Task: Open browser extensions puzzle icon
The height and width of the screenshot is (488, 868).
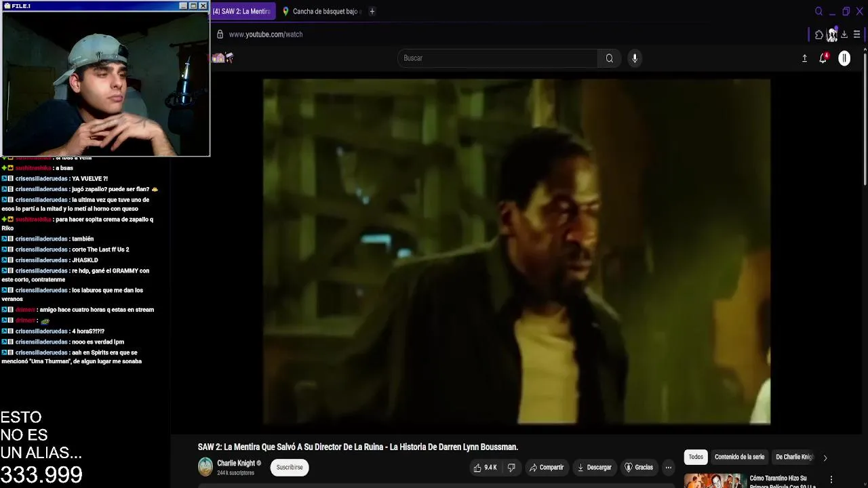Action: point(819,35)
